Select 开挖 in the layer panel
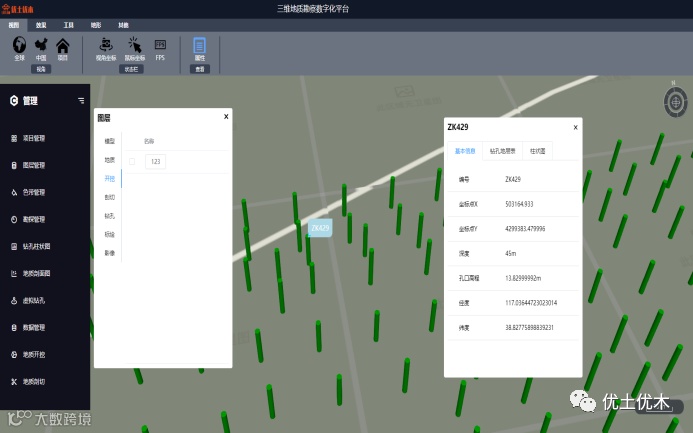 point(110,178)
